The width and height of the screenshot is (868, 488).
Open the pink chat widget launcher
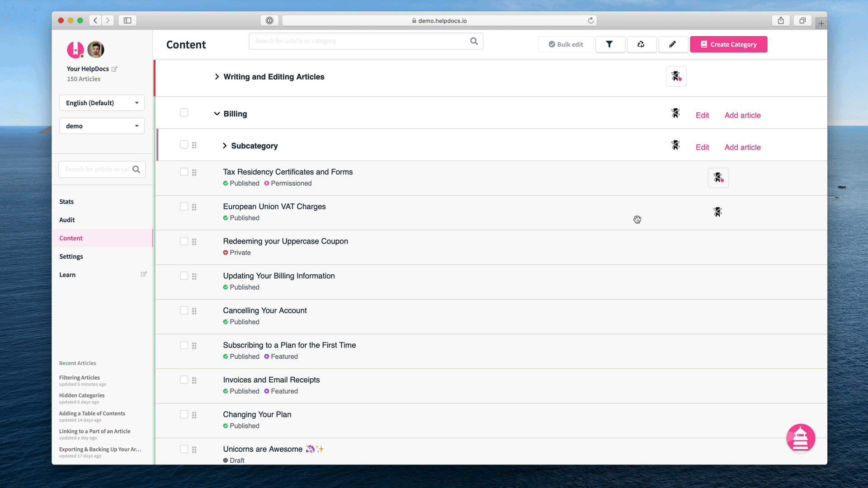[x=801, y=438]
